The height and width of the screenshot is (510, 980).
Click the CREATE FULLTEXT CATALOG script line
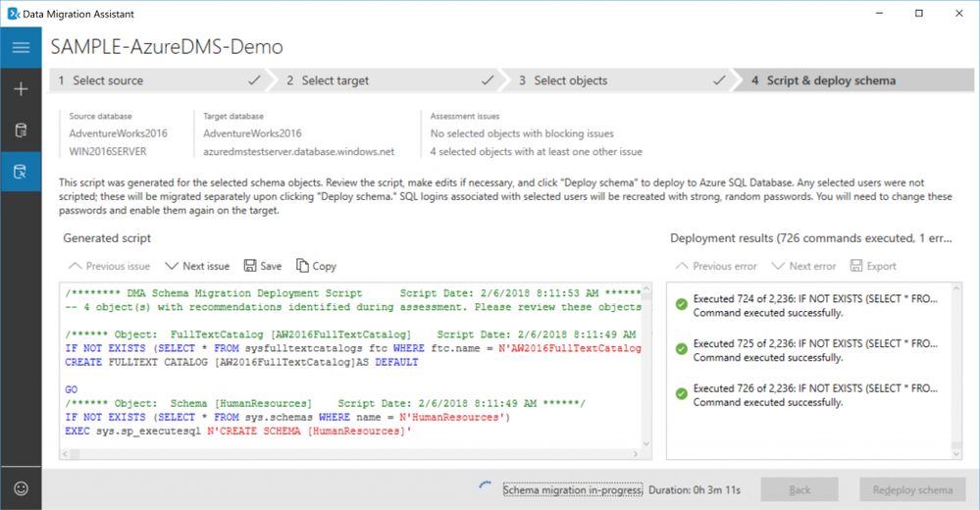tap(242, 362)
